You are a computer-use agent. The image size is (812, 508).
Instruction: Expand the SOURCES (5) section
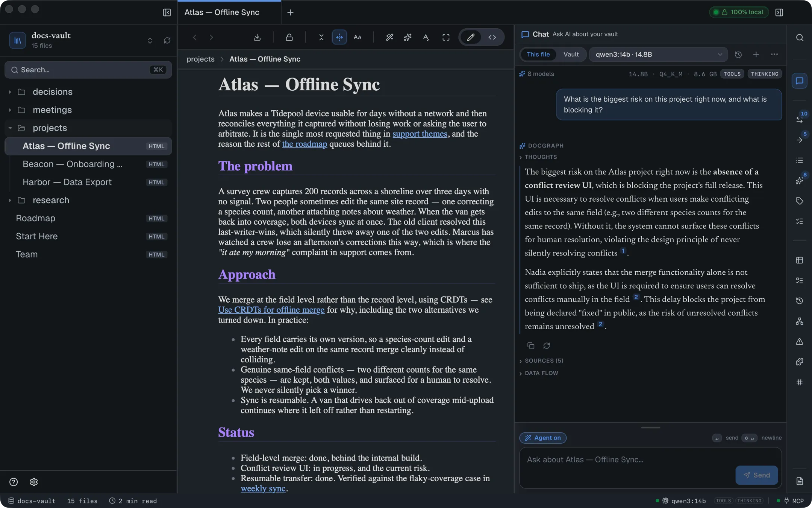coord(541,360)
